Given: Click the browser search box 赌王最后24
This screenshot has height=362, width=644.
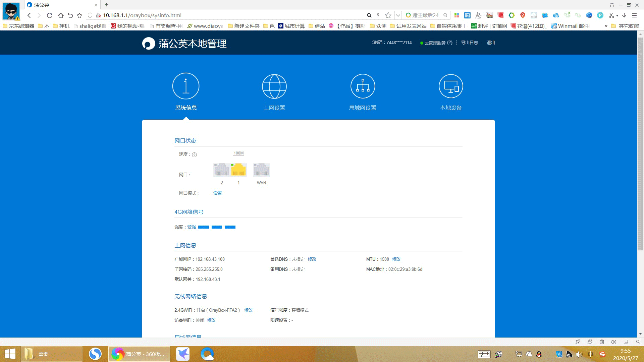Looking at the screenshot, I should pos(426,15).
